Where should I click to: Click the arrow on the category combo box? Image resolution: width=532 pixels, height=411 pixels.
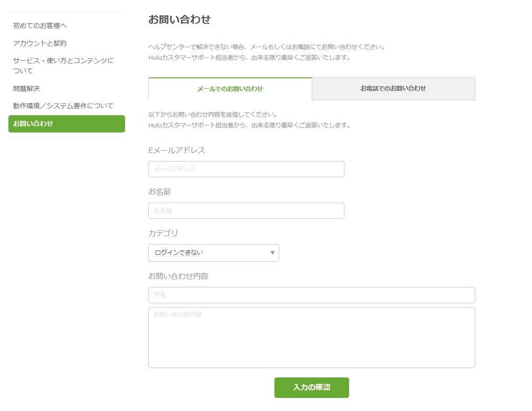coord(272,253)
